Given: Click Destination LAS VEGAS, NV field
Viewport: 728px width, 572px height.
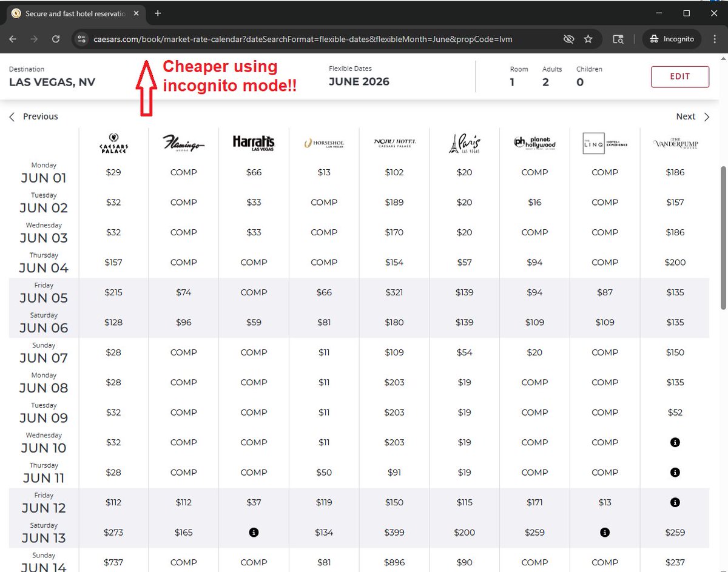Looking at the screenshot, I should pyautogui.click(x=52, y=77).
